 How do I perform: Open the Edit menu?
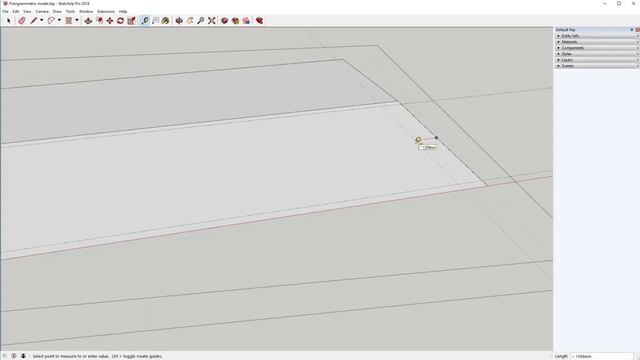[16, 11]
